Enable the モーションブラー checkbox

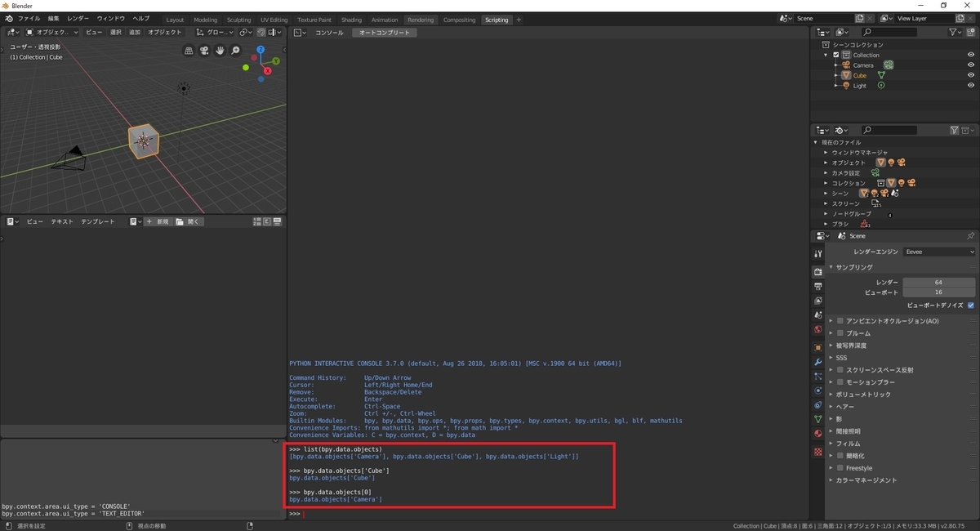click(x=840, y=382)
